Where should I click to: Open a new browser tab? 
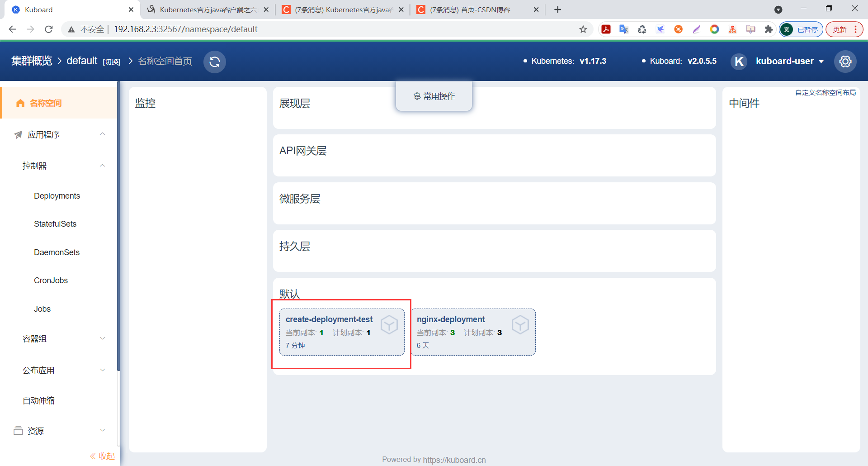click(x=557, y=10)
